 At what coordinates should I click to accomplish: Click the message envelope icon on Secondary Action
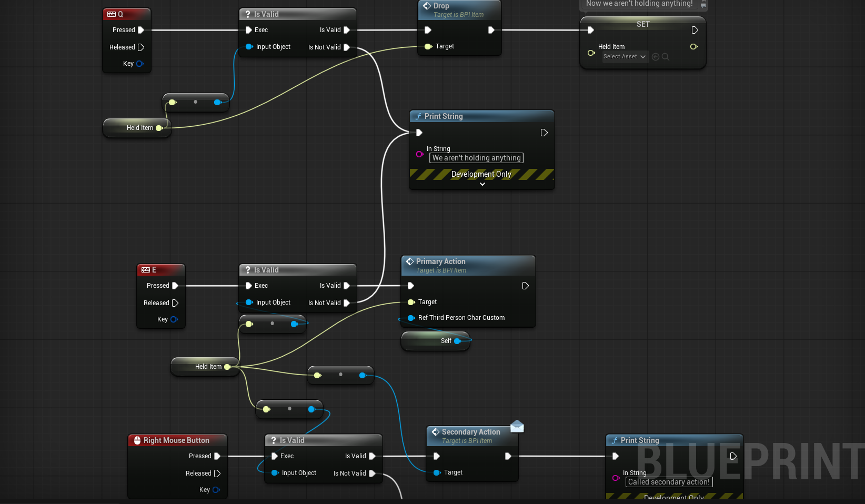tap(517, 426)
